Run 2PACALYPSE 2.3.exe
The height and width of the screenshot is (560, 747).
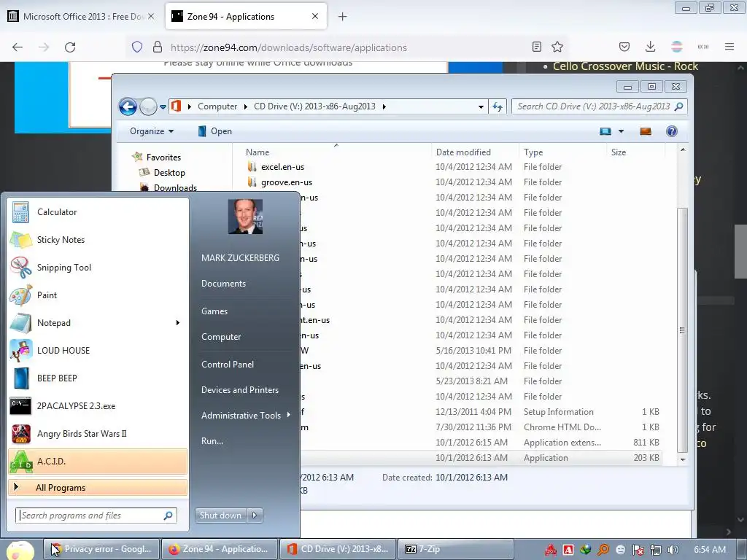click(x=98, y=405)
